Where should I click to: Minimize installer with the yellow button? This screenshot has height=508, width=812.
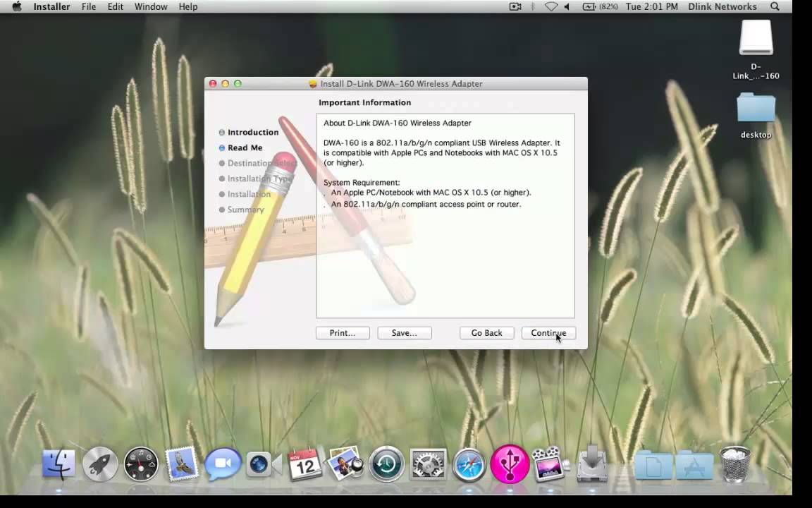pyautogui.click(x=226, y=83)
